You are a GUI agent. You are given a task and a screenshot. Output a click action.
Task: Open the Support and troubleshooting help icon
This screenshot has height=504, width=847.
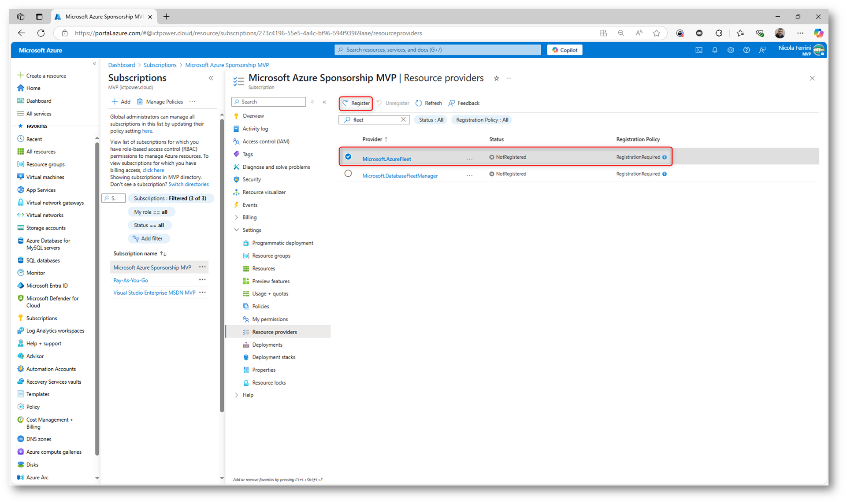tap(747, 50)
